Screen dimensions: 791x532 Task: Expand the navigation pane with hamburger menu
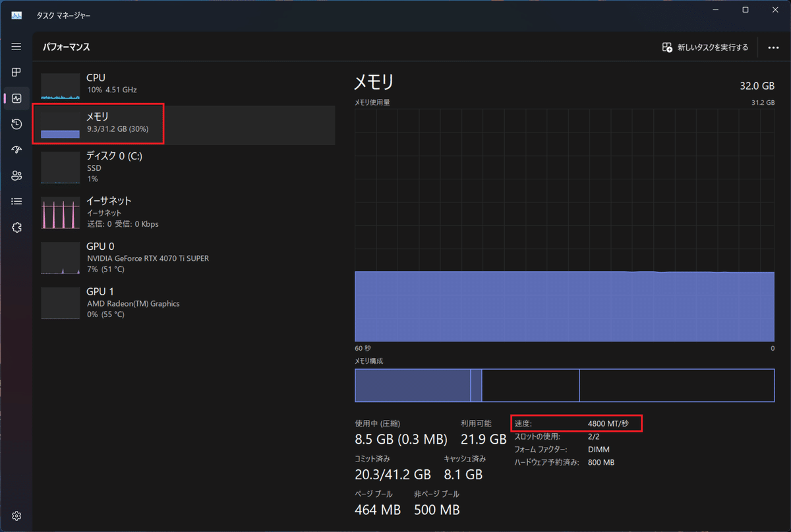(16, 46)
